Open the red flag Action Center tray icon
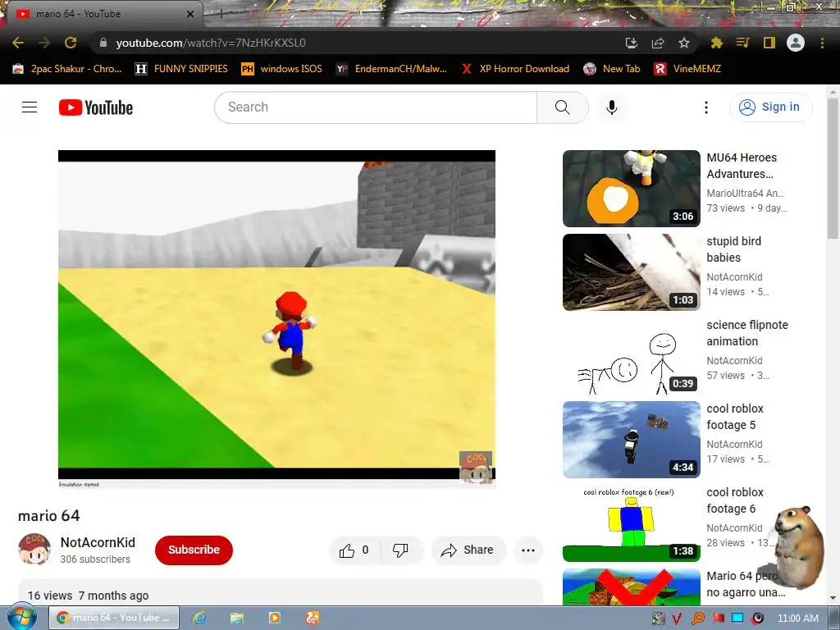Image resolution: width=840 pixels, height=630 pixels. click(719, 619)
